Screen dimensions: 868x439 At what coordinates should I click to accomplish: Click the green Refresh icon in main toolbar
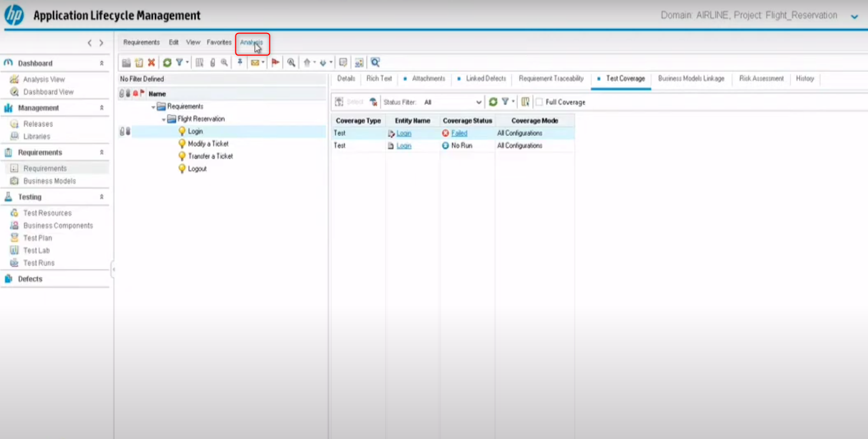point(167,63)
